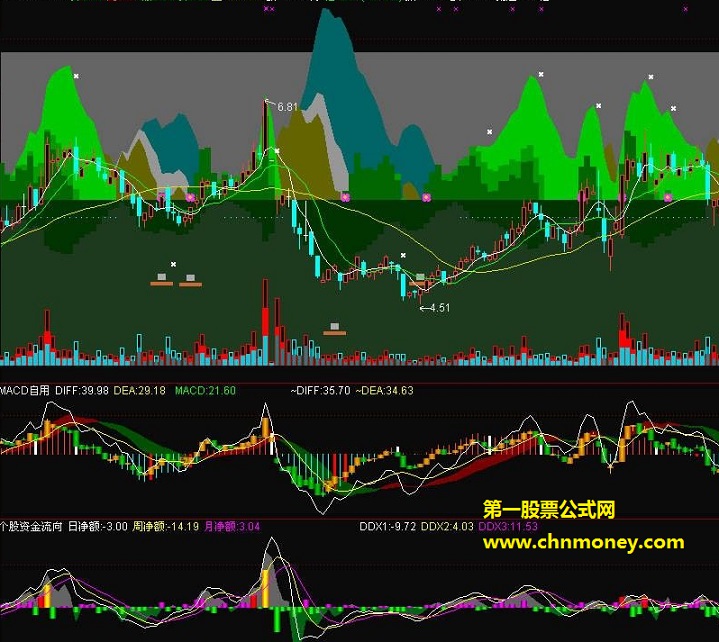Click the DDX2:4.03 value

447,526
